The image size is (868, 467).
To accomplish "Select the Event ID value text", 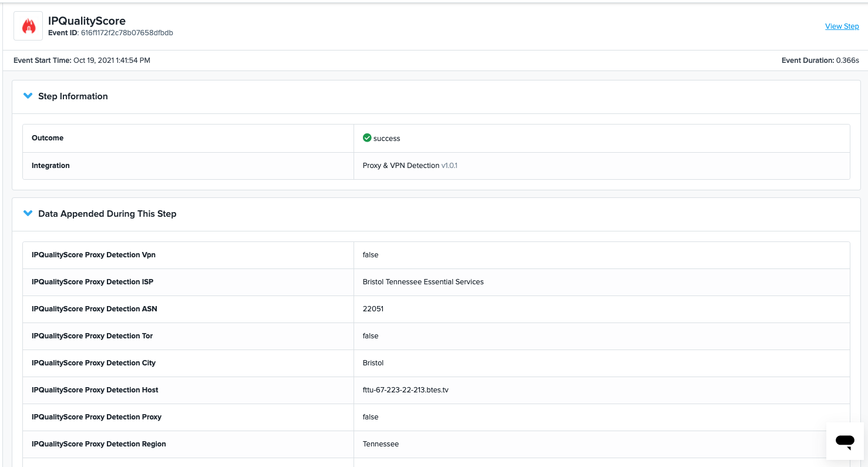I will pos(127,33).
